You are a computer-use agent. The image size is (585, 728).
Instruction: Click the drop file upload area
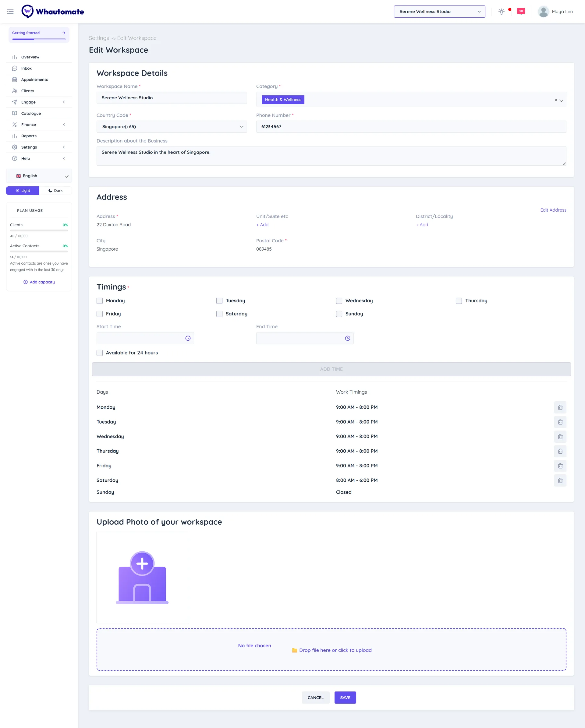tap(331, 649)
